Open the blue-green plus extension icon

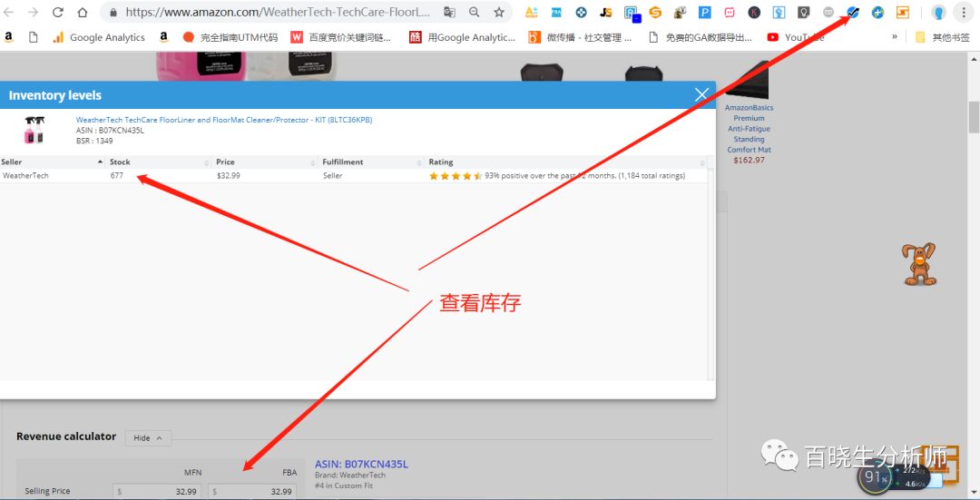(x=878, y=12)
